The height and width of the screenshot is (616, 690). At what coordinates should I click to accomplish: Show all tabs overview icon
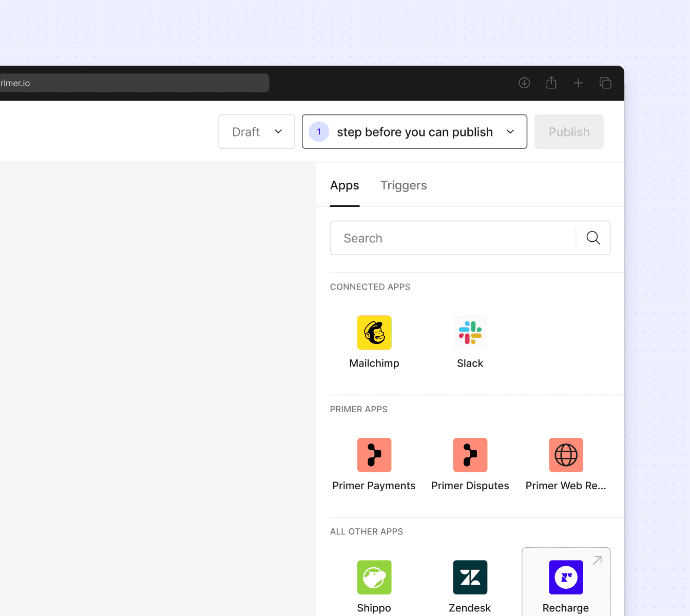click(605, 83)
